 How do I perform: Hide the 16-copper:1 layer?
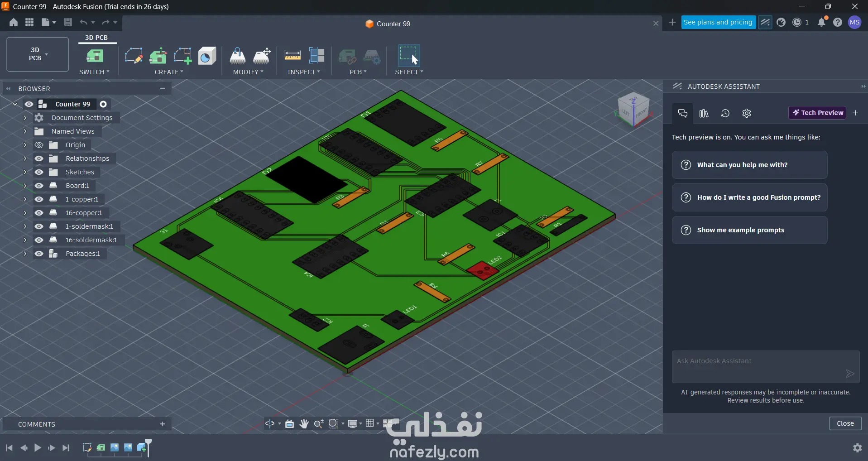click(39, 213)
